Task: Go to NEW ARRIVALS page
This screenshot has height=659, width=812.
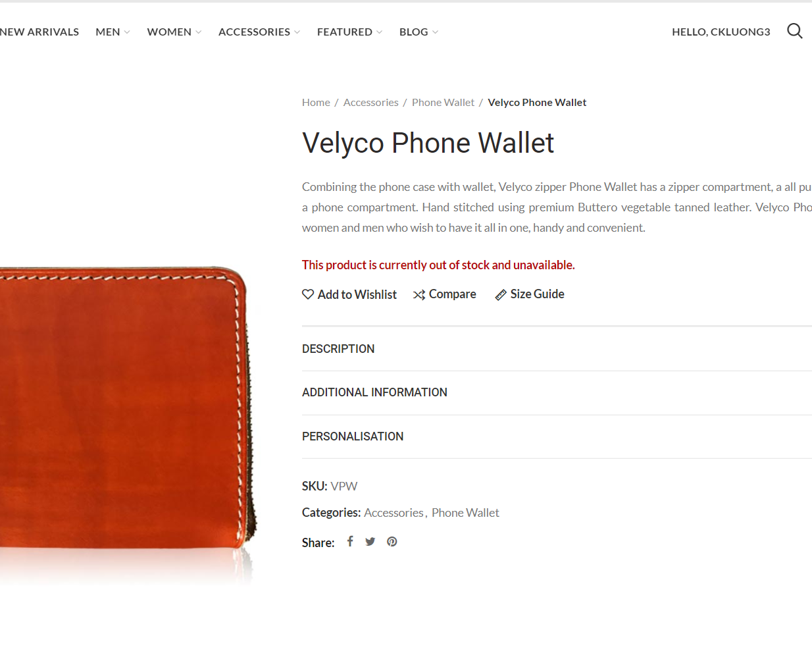Action: pos(39,32)
